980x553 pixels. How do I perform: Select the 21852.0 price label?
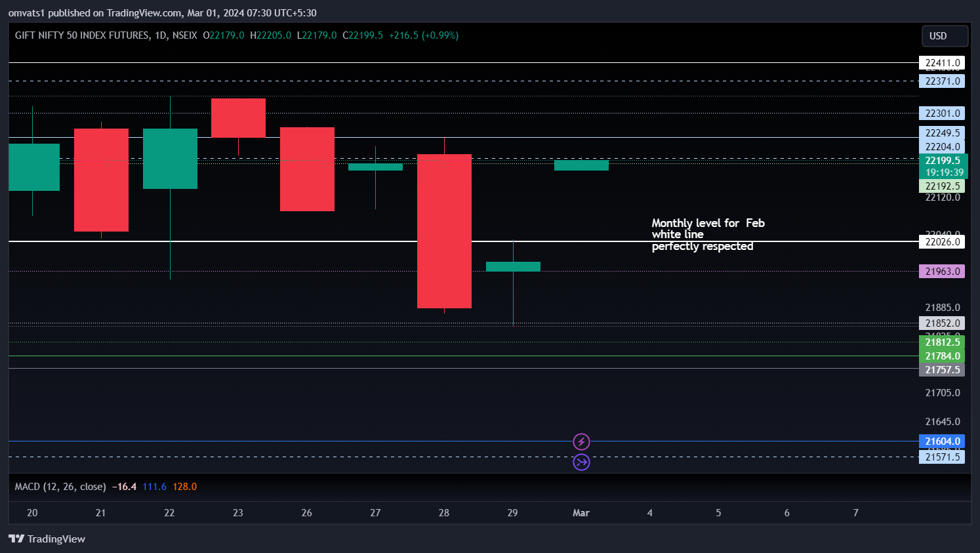pyautogui.click(x=942, y=323)
